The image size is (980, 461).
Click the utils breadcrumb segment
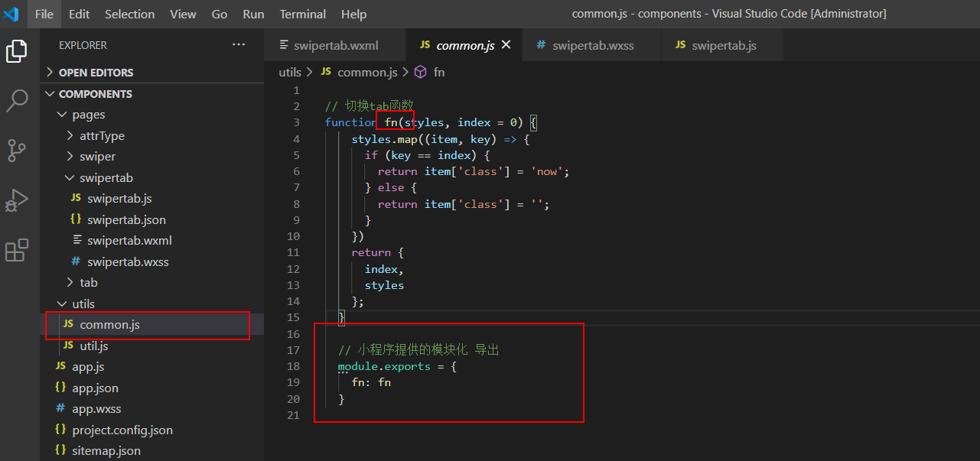point(290,72)
